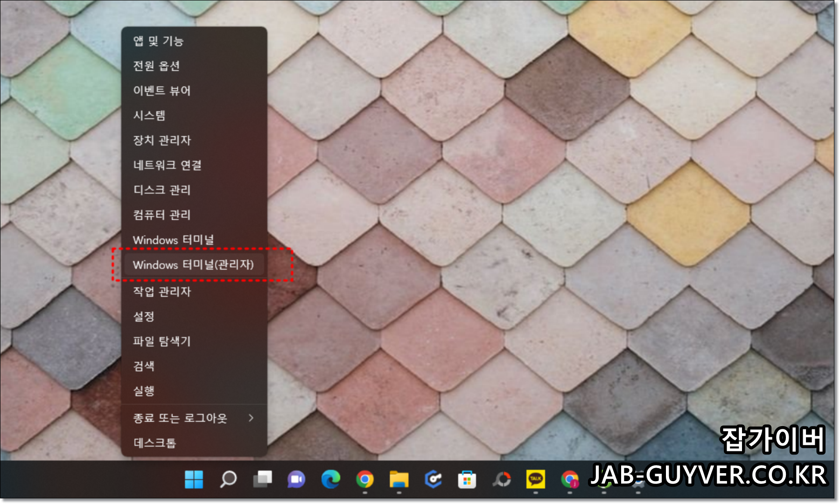Launch Windows 터미널 (non-admin) entry
The image size is (840, 504).
(x=194, y=240)
